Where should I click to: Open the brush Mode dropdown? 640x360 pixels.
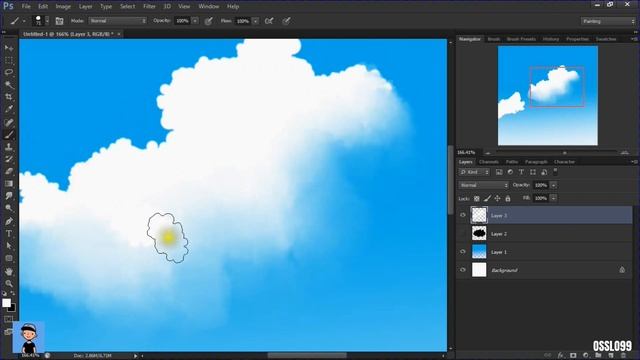pos(118,21)
